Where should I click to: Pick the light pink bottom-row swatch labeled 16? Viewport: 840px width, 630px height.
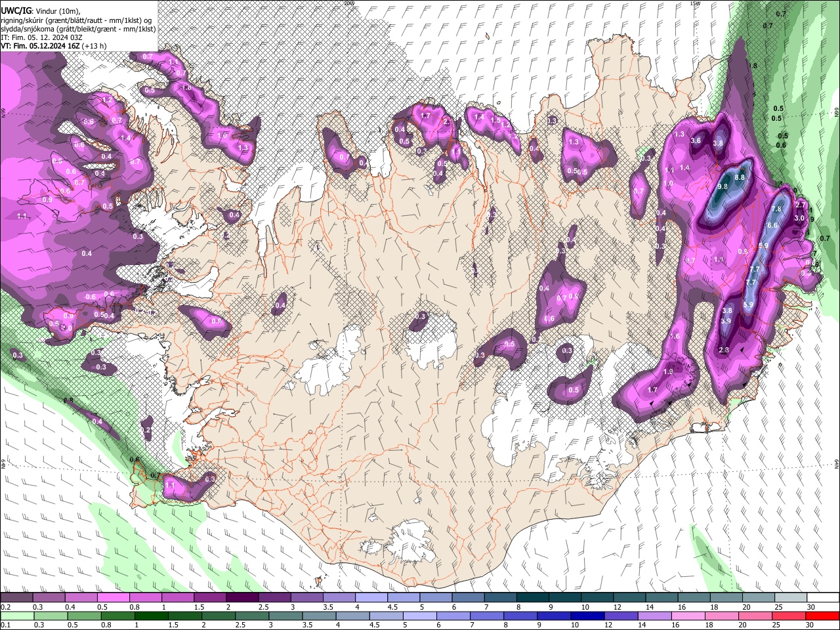point(688,616)
